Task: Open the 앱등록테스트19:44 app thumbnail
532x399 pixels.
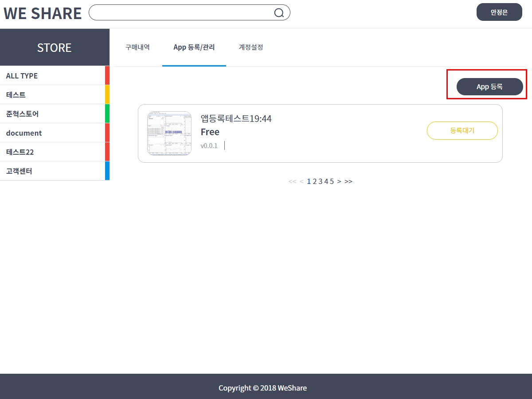Action: coord(169,133)
